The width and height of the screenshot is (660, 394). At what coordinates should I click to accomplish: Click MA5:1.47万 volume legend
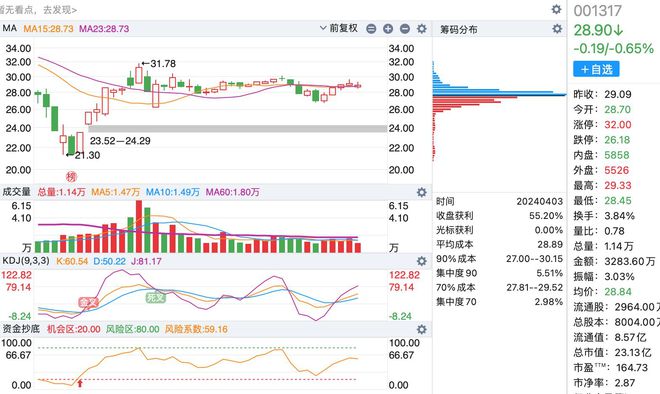click(116, 192)
